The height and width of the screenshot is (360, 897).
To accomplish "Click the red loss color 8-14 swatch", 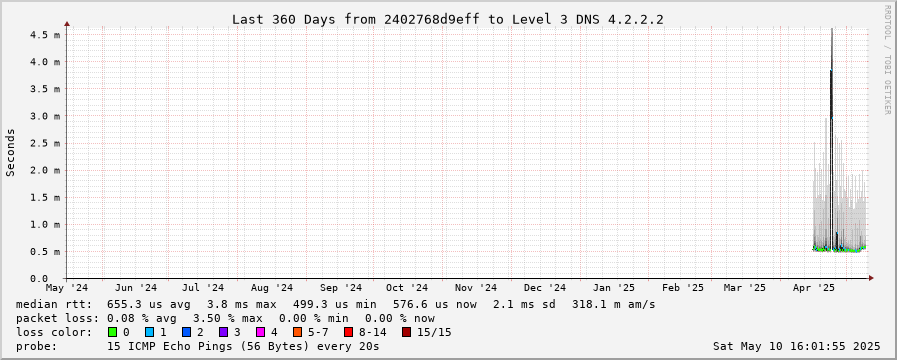I will tap(348, 332).
